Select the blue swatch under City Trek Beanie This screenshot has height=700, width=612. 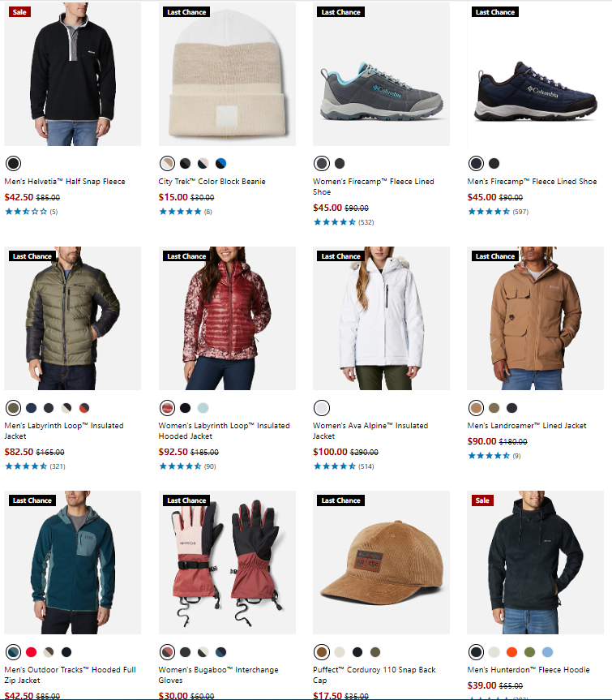pos(220,163)
